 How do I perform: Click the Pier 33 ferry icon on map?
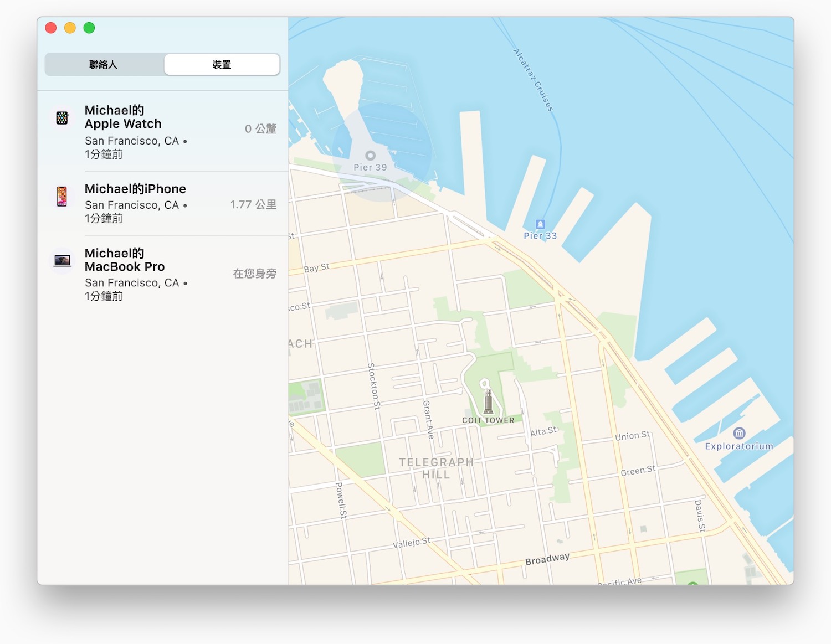coord(540,224)
